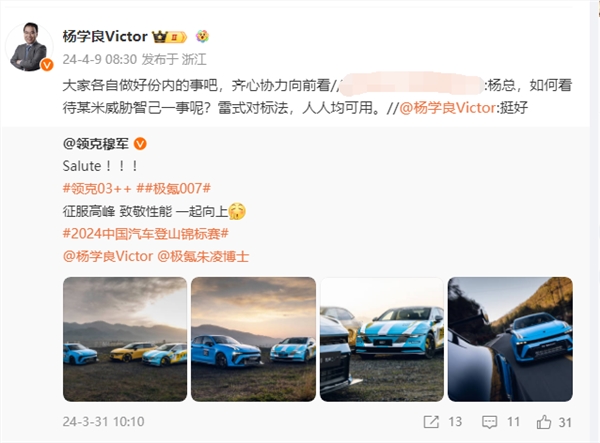Open the @极氪朱凌博士 mention

pos(203,256)
